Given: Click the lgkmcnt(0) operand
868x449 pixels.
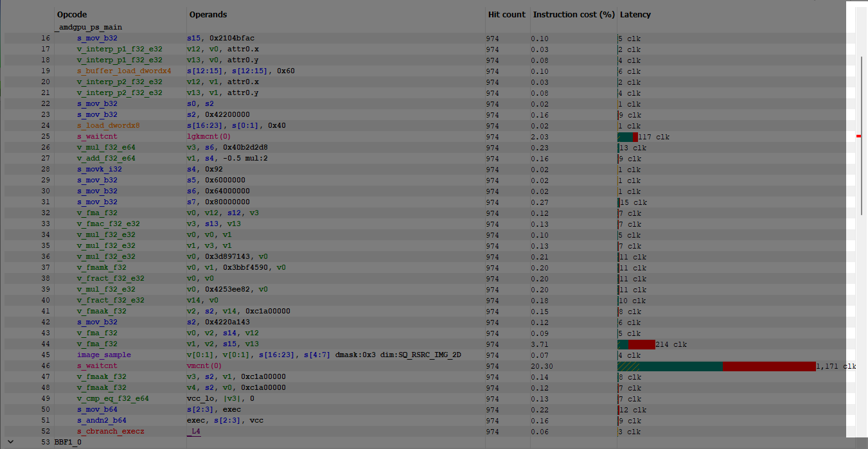Looking at the screenshot, I should tap(209, 137).
